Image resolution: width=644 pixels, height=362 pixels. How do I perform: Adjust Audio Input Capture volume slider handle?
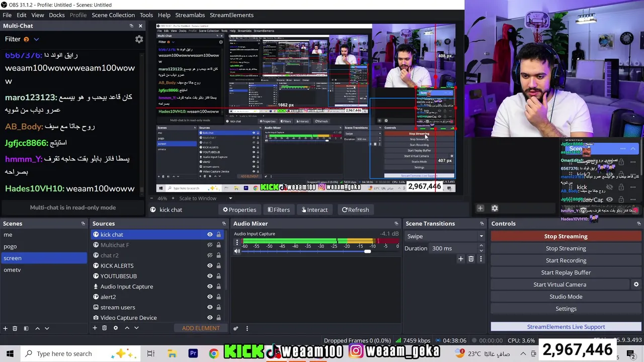(368, 251)
